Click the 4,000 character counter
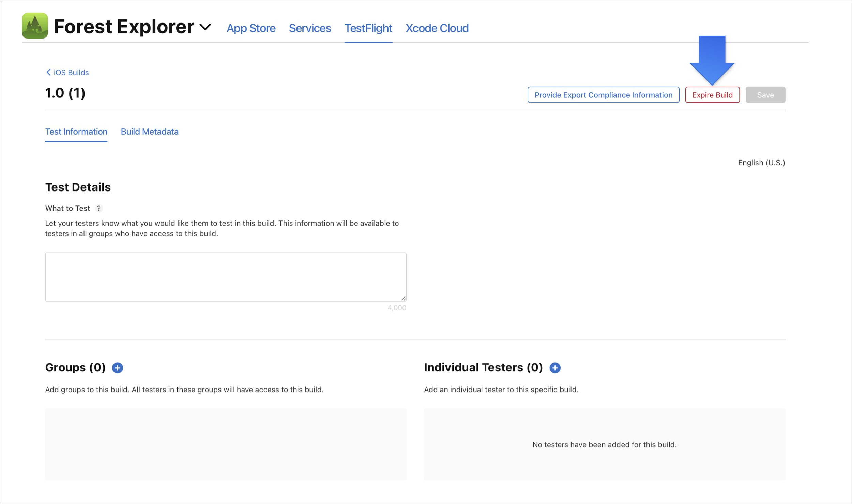 coord(397,307)
